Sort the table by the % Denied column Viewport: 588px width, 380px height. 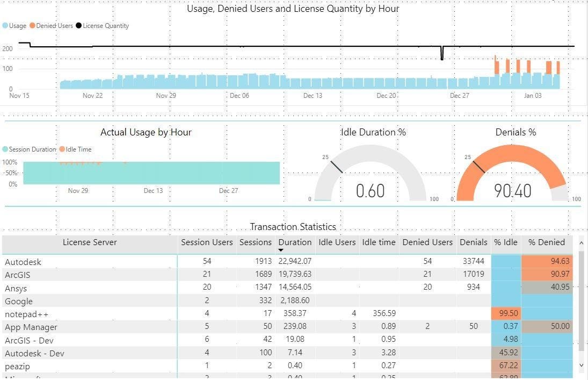click(x=546, y=242)
